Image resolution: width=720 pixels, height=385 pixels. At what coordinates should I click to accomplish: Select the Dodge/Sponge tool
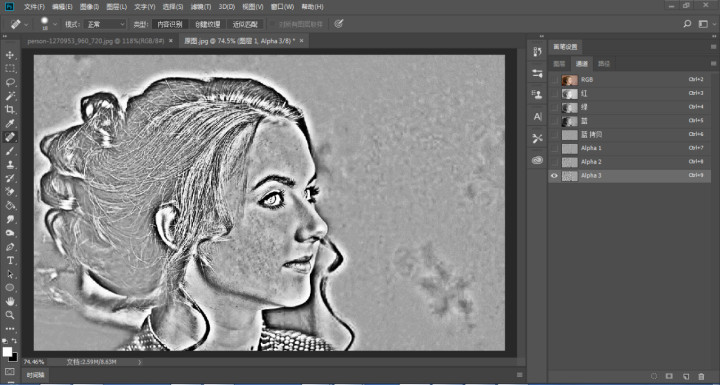[10, 233]
